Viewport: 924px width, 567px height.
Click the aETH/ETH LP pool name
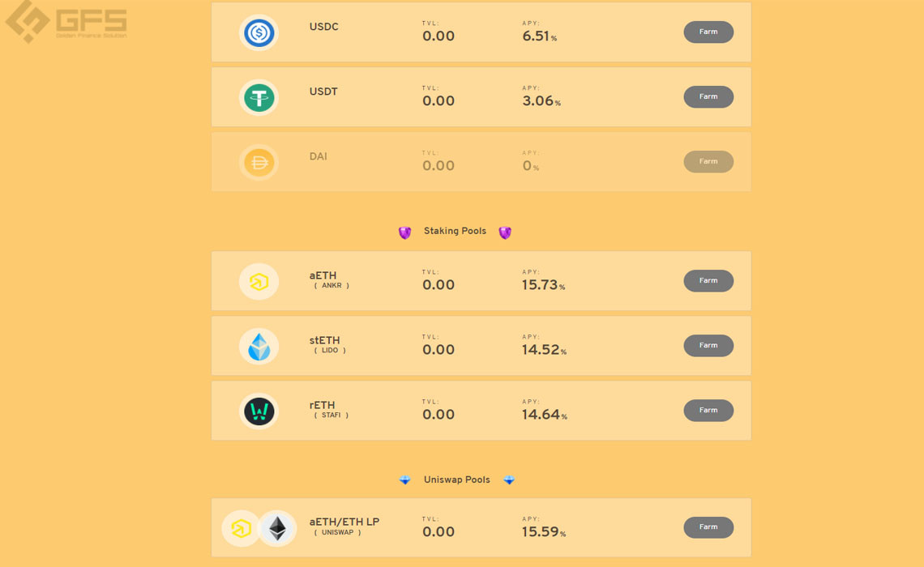(x=344, y=522)
